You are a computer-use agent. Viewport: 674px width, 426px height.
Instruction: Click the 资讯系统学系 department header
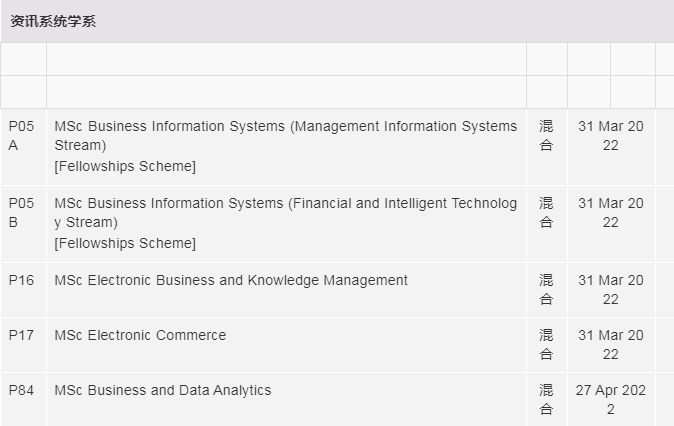[54, 22]
